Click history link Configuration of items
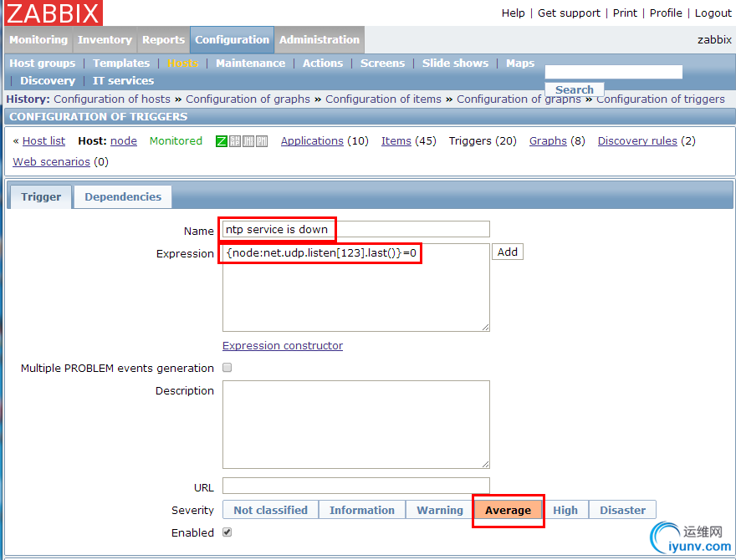736x560 pixels. coord(384,99)
